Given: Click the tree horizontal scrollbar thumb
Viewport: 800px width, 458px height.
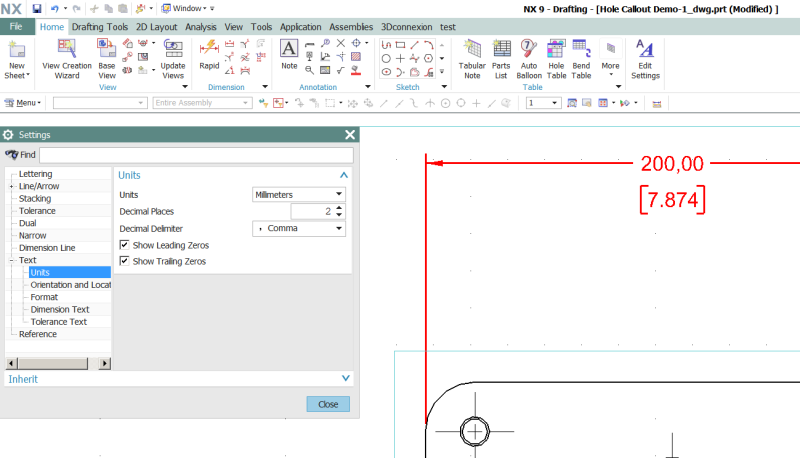Looking at the screenshot, I should [x=53, y=364].
